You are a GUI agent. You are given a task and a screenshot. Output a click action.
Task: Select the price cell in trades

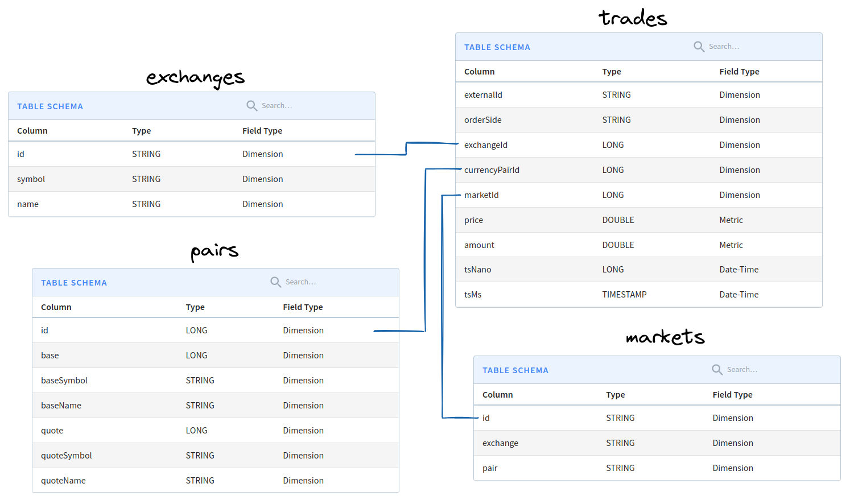473,220
